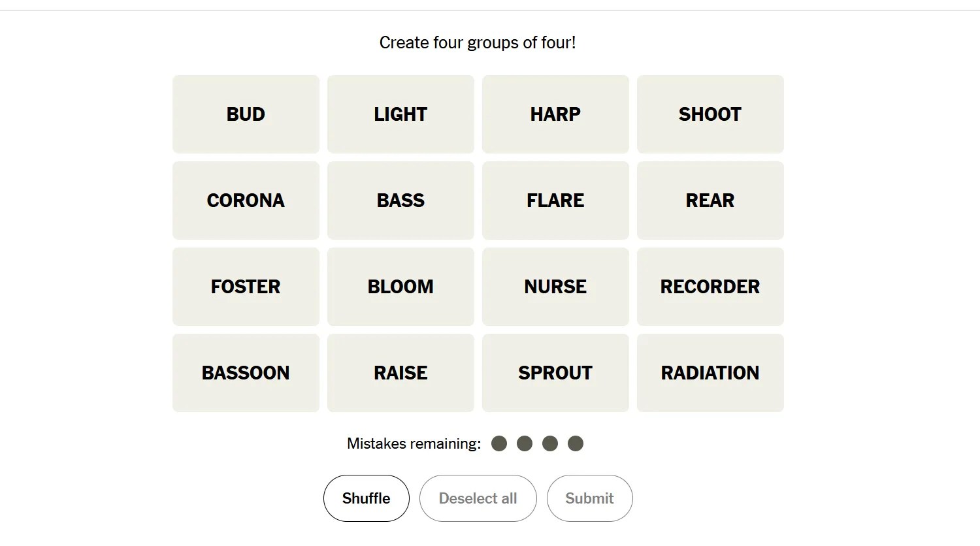This screenshot has height=546, width=980.
Task: Select the BUD word tile
Action: point(246,114)
